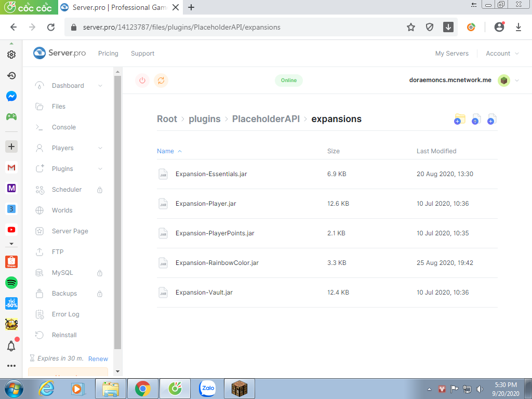Screen dimensions: 532x399
Task: Open the locked Scheduler section
Action: coord(68,190)
